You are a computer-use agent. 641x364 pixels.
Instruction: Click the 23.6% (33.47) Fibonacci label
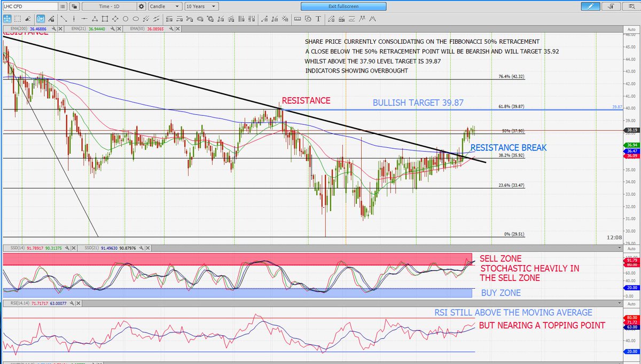511,185
